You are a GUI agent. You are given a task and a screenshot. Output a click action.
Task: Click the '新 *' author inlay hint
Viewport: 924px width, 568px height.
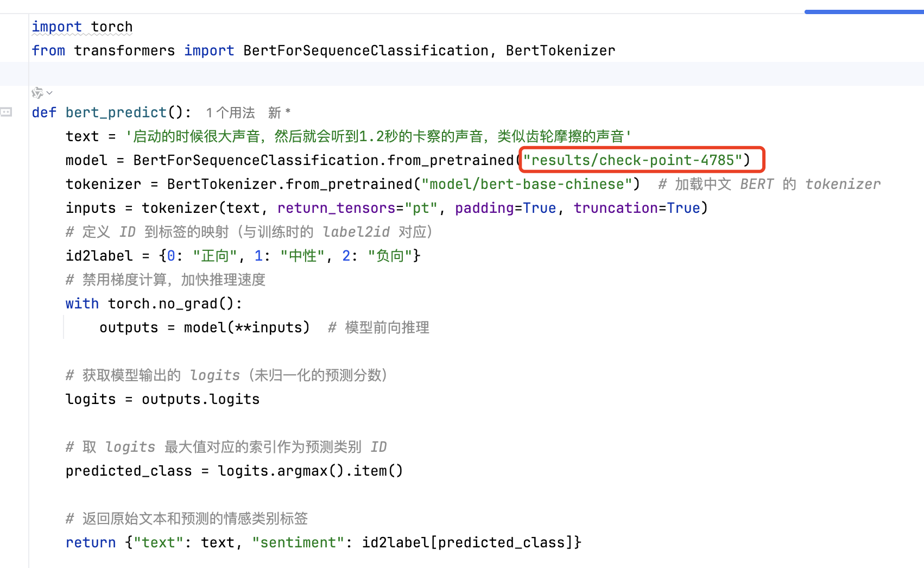[x=279, y=112]
